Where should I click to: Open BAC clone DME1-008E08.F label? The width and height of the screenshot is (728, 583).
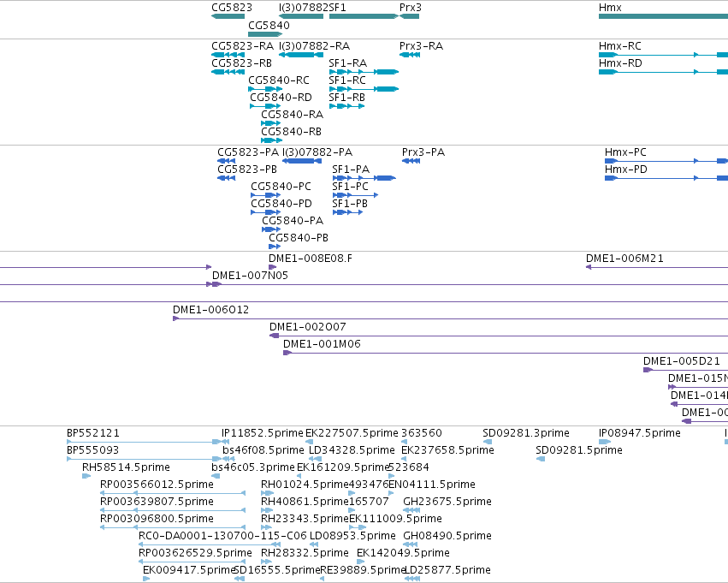click(311, 259)
